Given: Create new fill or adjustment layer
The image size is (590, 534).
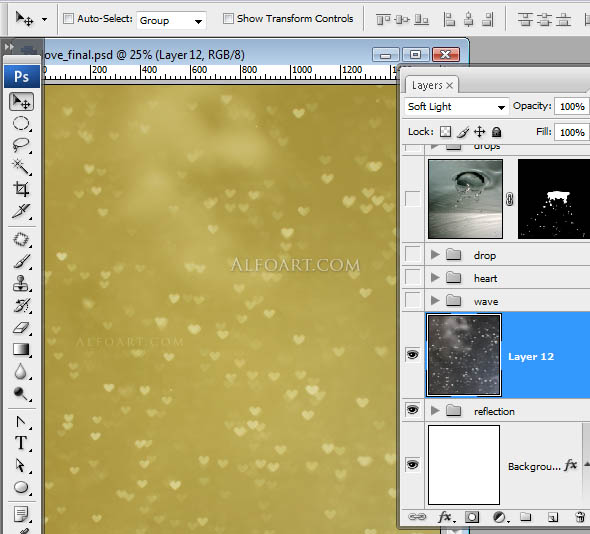Looking at the screenshot, I should point(500,517).
